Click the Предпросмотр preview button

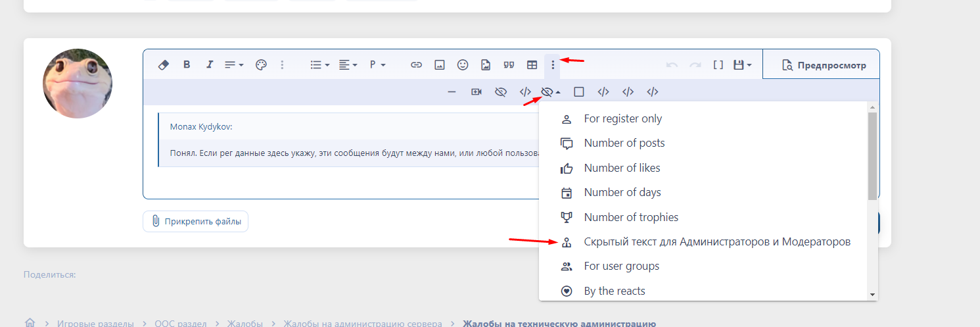[824, 65]
